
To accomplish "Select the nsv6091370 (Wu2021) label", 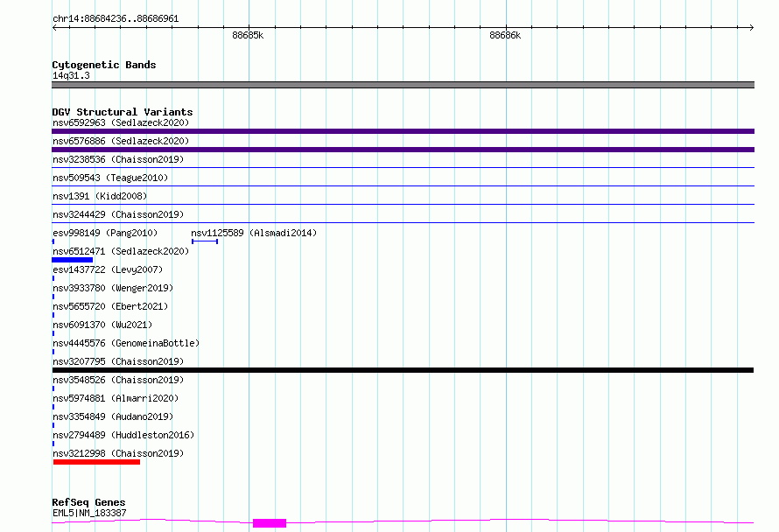I will pos(102,325).
